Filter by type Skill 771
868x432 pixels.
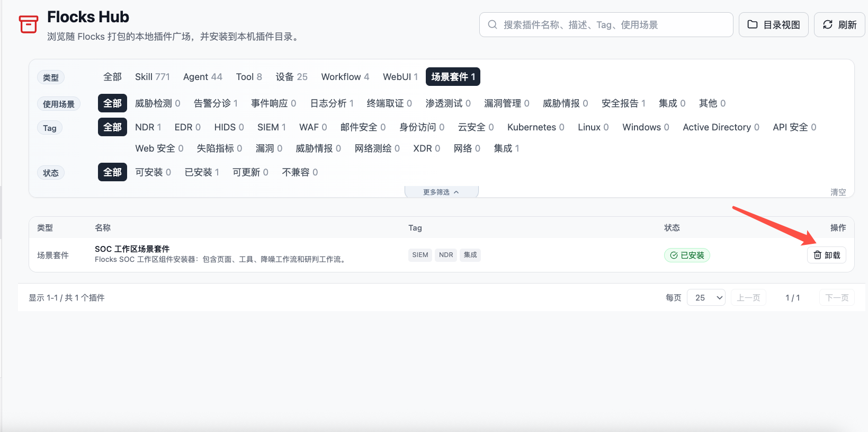click(x=153, y=77)
